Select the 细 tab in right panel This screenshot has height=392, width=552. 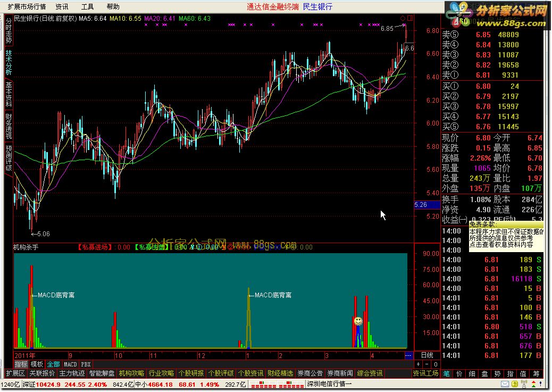click(472, 374)
